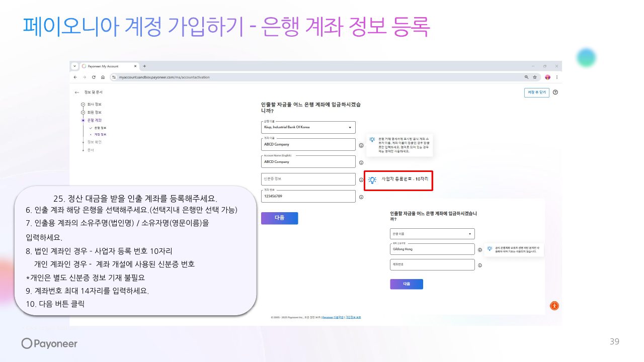
Task: Open the orange accessibility icon
Action: pyautogui.click(x=554, y=305)
